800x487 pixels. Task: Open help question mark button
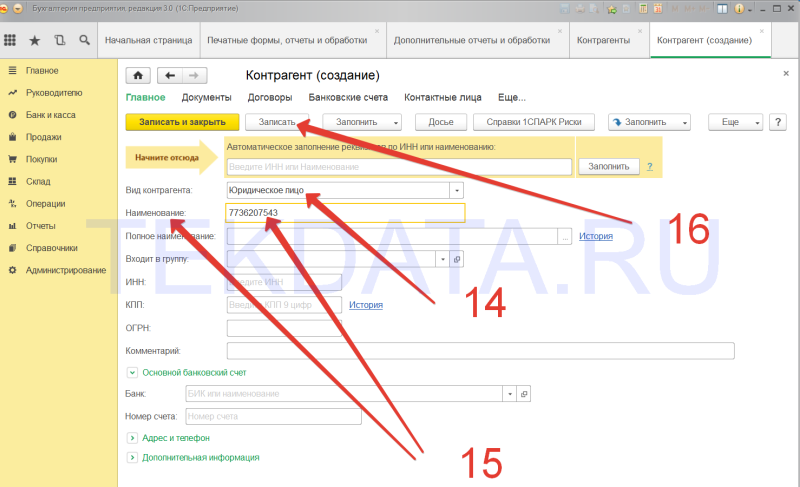tap(778, 122)
